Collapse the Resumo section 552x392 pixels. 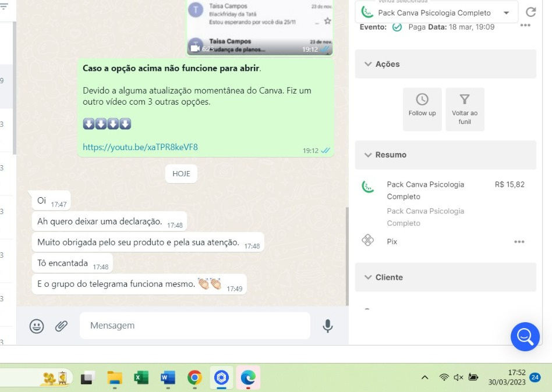368,155
